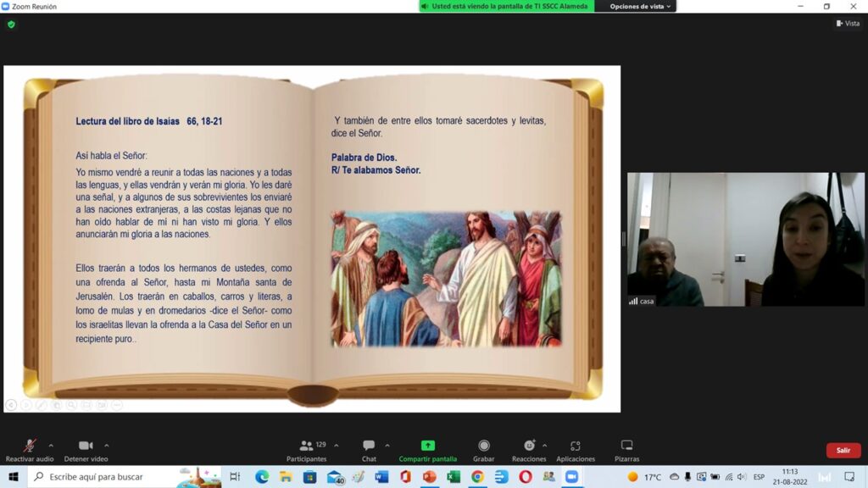Click 'R/ Te alabamos Señor.' text

376,170
